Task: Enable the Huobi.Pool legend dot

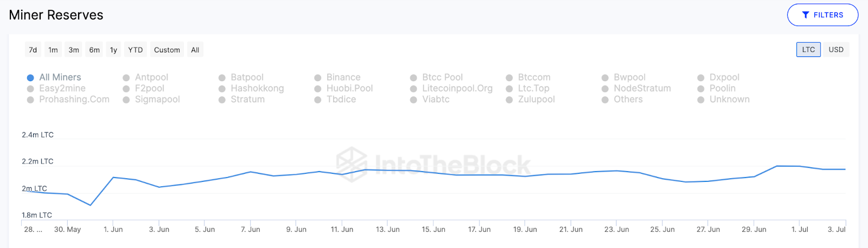Action: pyautogui.click(x=318, y=88)
